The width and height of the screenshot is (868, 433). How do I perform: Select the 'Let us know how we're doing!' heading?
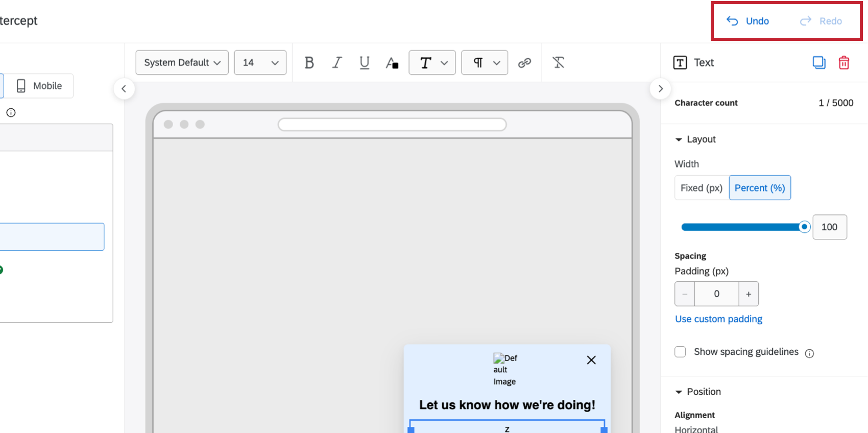click(507, 405)
